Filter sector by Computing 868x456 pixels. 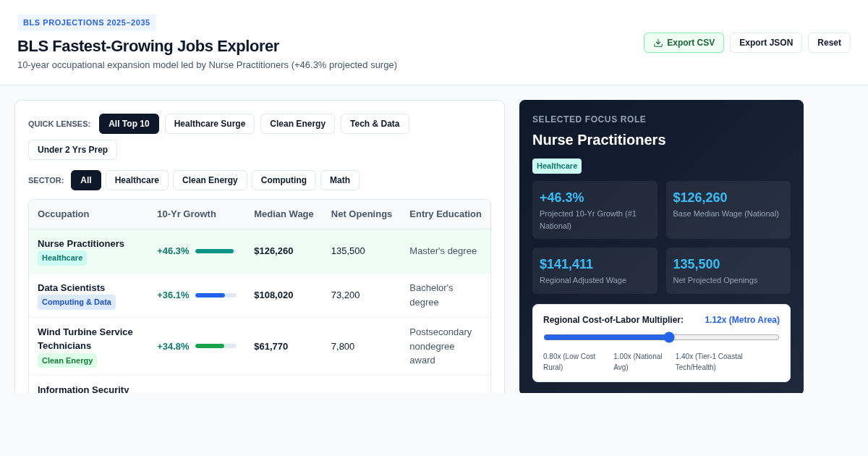(x=284, y=180)
